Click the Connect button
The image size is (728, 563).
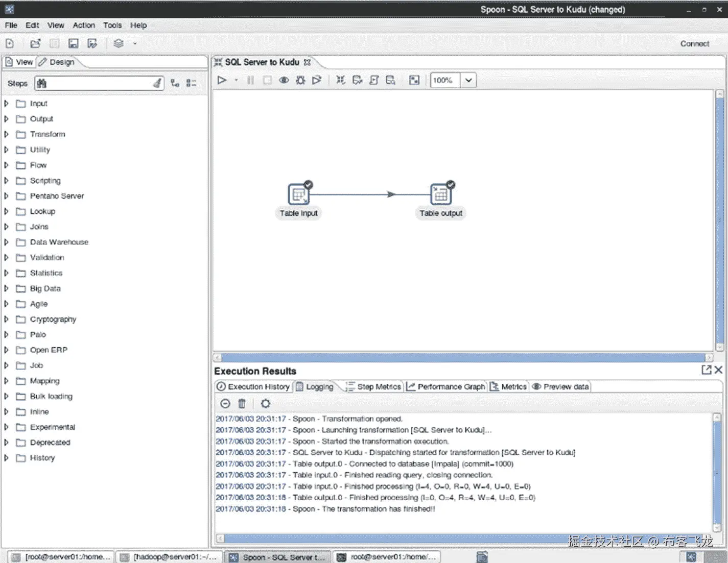tap(694, 43)
